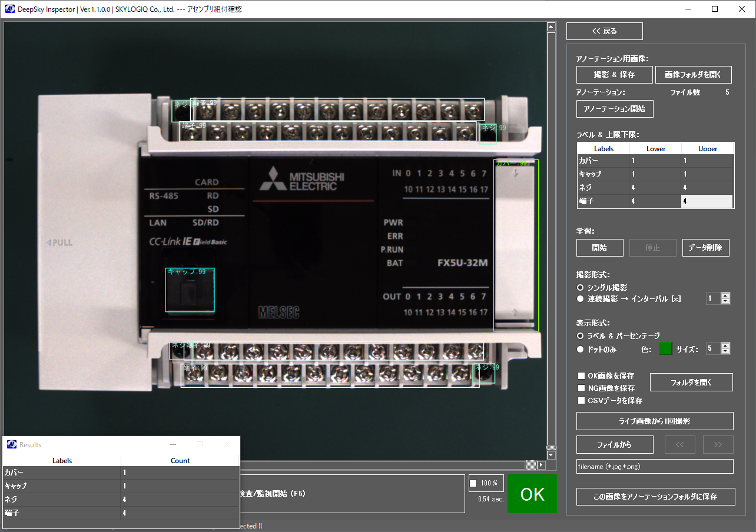Image resolution: width=756 pixels, height=532 pixels.
Task: Click ファイルから button
Action: (615, 444)
